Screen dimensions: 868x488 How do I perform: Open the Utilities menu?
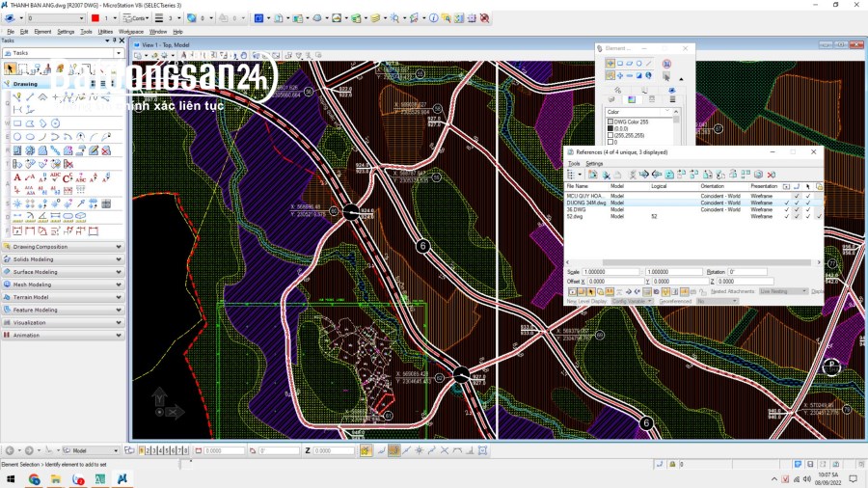click(105, 32)
